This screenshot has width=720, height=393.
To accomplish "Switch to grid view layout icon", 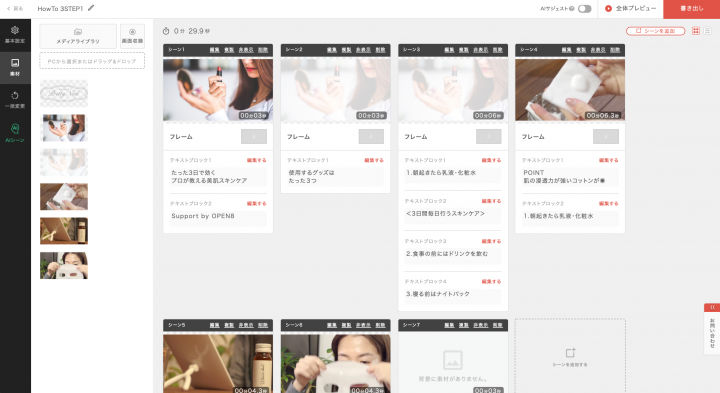I will pos(696,31).
